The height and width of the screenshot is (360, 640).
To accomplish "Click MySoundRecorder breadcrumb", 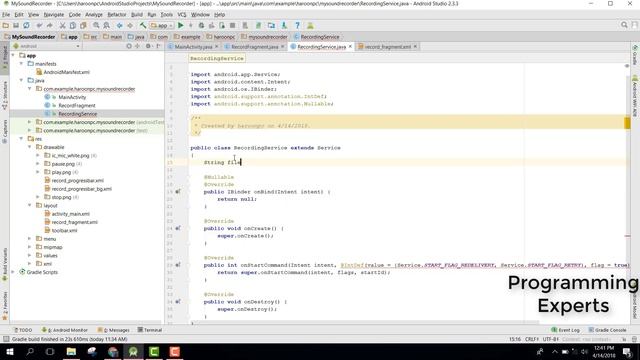I will (x=29, y=37).
